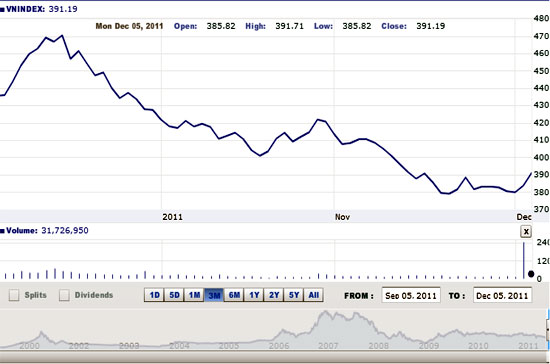Click the High value 391.71
The width and height of the screenshot is (550, 364).
coord(289,26)
